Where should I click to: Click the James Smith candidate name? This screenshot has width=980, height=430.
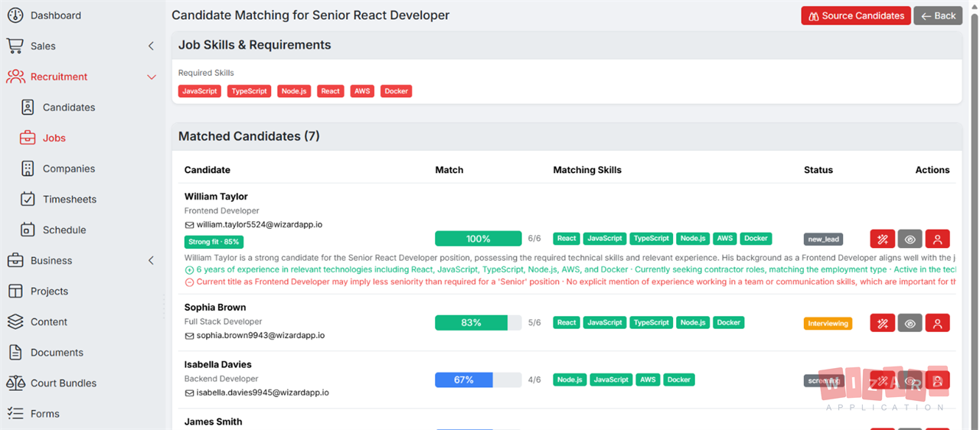click(x=214, y=422)
